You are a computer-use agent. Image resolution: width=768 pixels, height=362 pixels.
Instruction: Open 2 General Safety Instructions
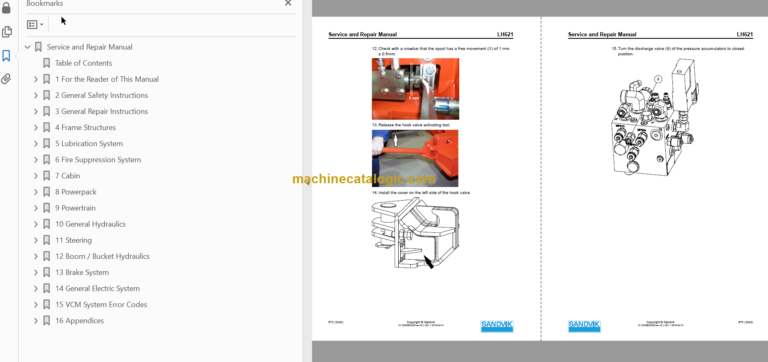[x=101, y=96]
